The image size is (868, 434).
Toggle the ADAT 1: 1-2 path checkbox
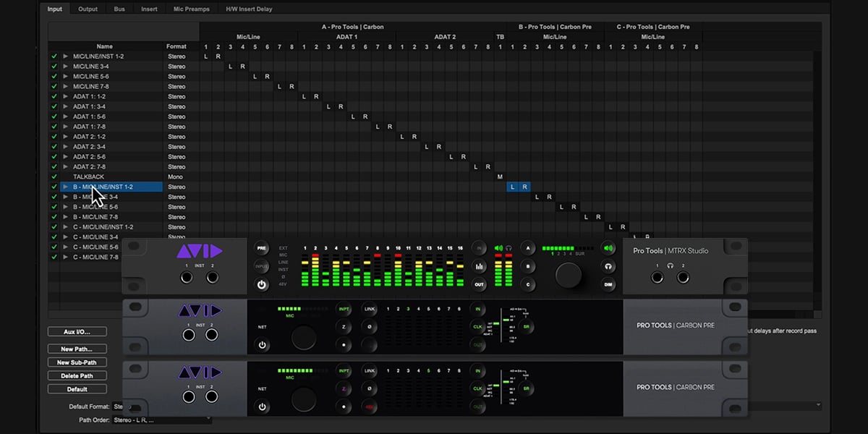point(54,96)
